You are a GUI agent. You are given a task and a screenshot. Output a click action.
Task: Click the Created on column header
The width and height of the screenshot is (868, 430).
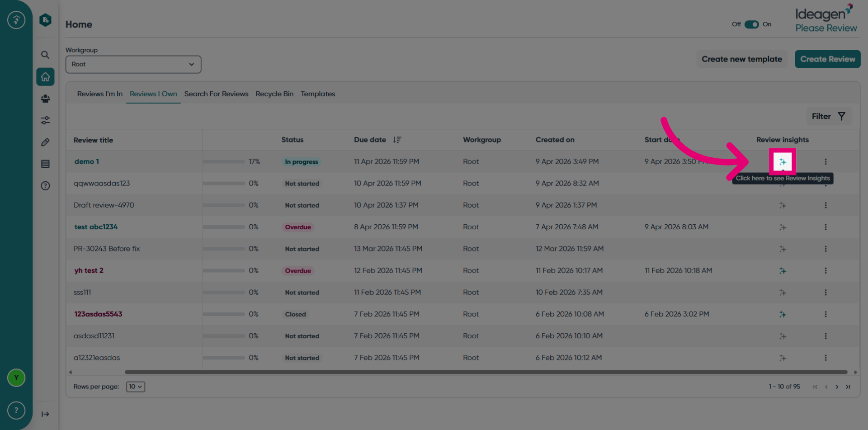point(555,140)
